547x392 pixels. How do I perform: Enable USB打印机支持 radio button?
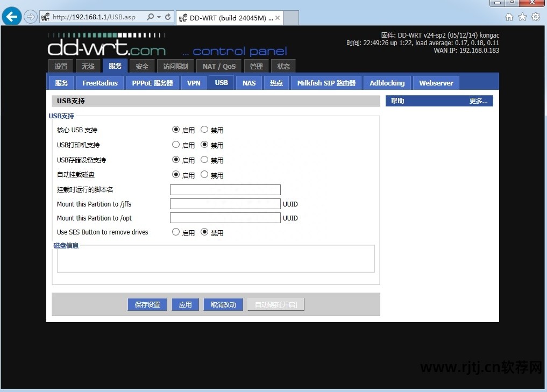point(176,145)
